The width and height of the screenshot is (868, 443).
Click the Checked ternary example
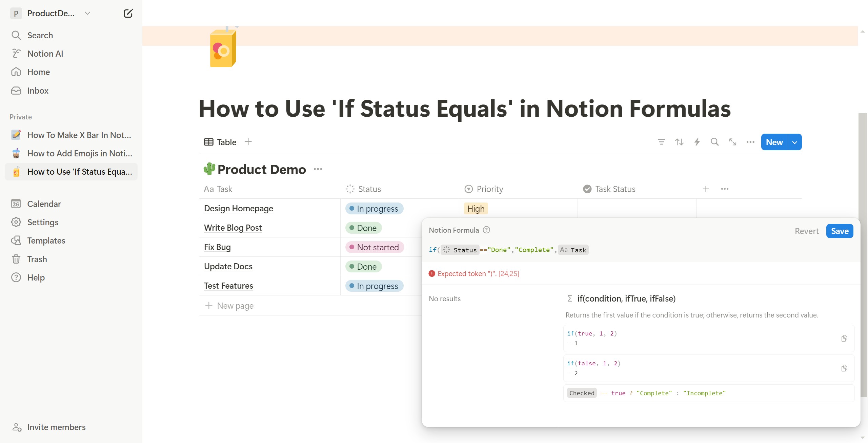(709, 393)
